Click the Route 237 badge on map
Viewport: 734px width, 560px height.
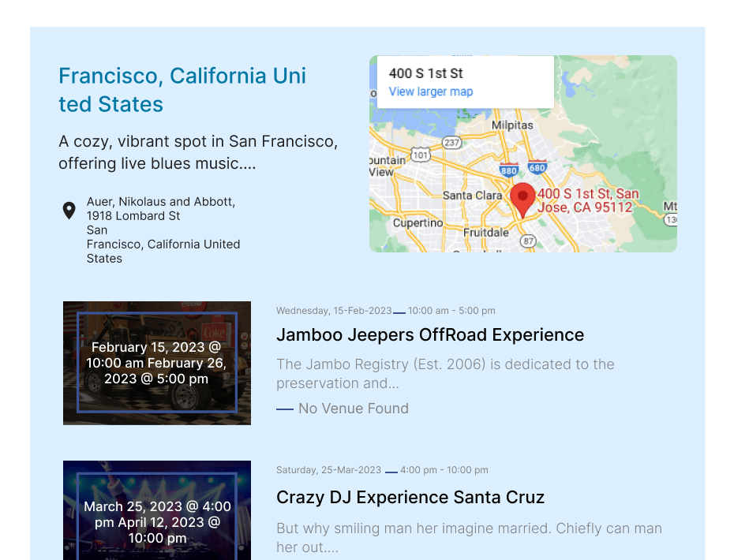[451, 143]
